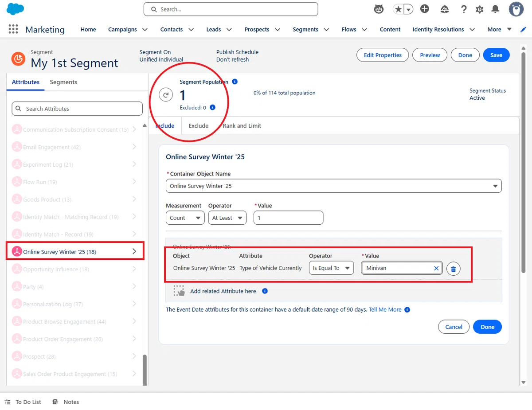The image size is (532, 410).
Task: Open the Content nav item
Action: pos(390,29)
